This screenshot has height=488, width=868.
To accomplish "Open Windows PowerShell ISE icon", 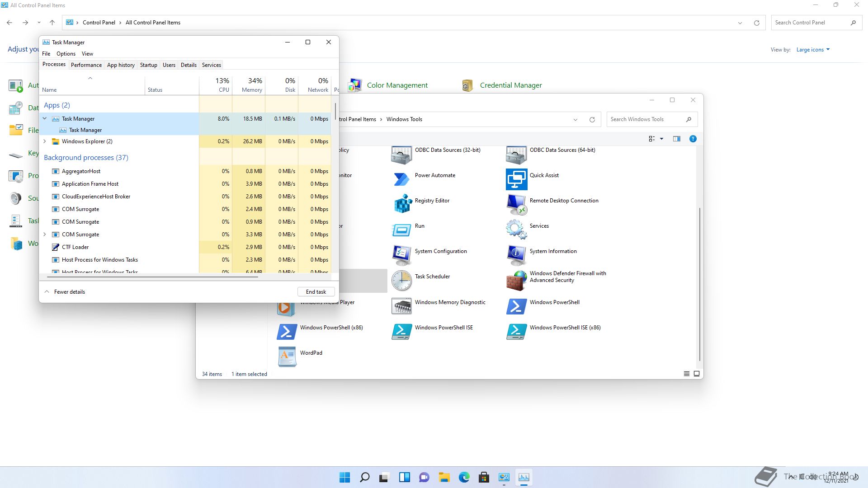I will click(x=402, y=331).
